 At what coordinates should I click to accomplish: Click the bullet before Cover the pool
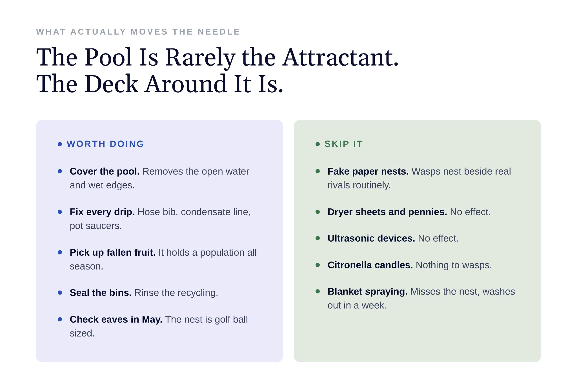pyautogui.click(x=60, y=171)
